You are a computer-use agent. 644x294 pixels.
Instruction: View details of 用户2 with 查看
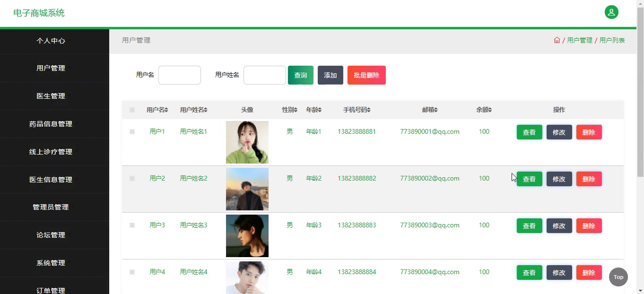point(529,179)
